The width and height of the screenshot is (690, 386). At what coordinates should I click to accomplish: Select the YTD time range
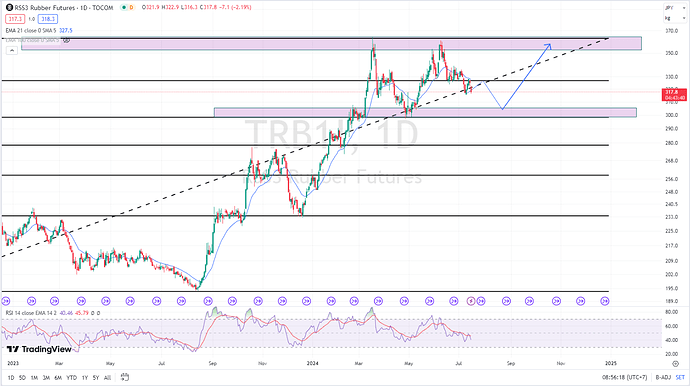coord(71,378)
